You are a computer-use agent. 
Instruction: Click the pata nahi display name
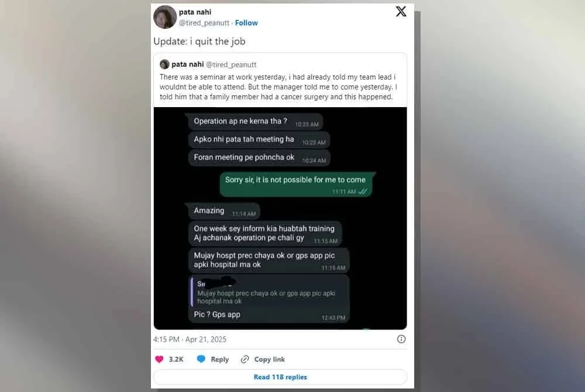pyautogui.click(x=195, y=12)
